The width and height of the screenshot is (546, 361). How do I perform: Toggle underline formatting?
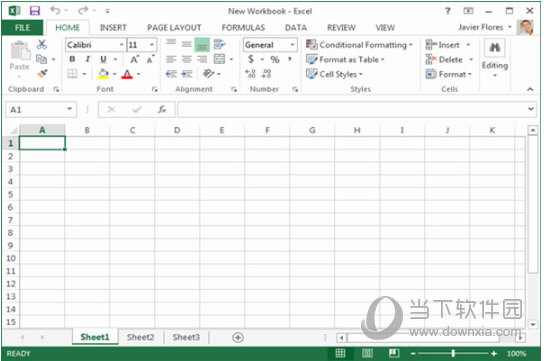[103, 60]
